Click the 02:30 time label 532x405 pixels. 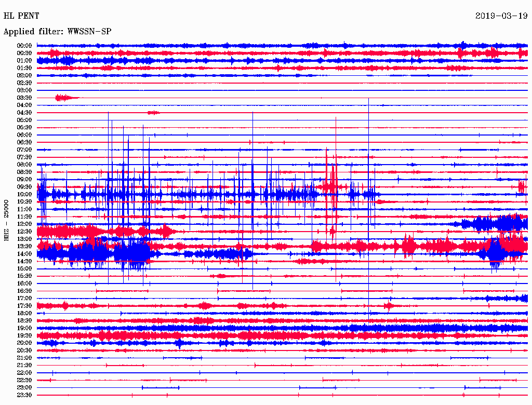[x=24, y=83]
